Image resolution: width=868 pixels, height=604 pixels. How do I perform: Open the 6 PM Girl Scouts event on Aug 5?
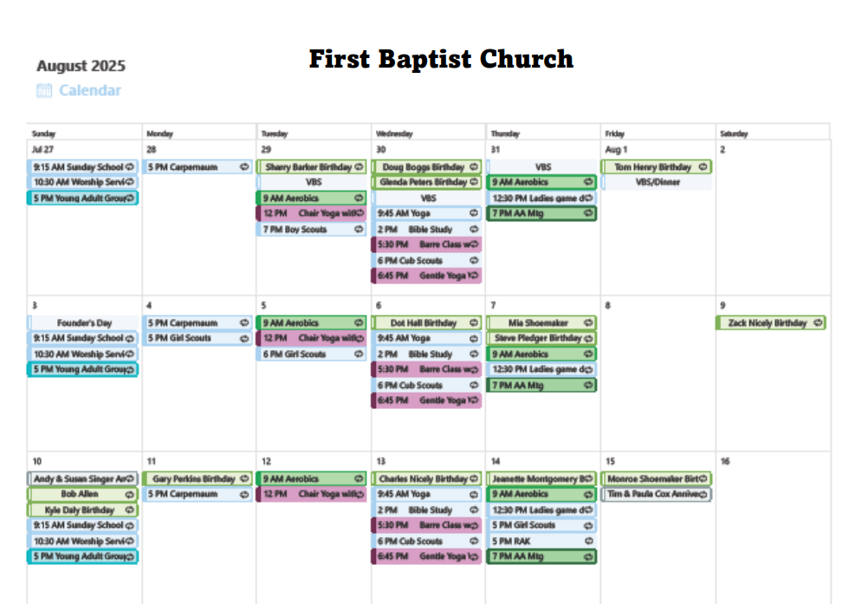point(312,354)
